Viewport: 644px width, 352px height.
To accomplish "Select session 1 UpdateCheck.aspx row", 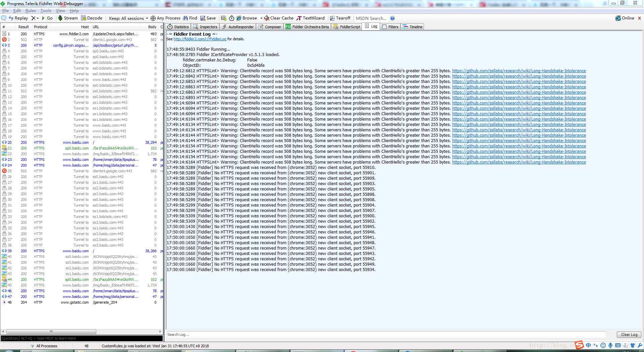I will pos(82,34).
